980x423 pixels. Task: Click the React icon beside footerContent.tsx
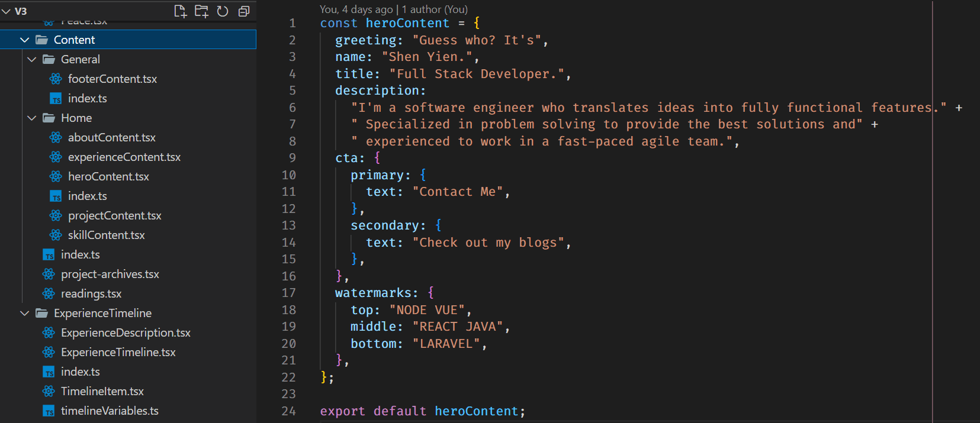[x=56, y=79]
